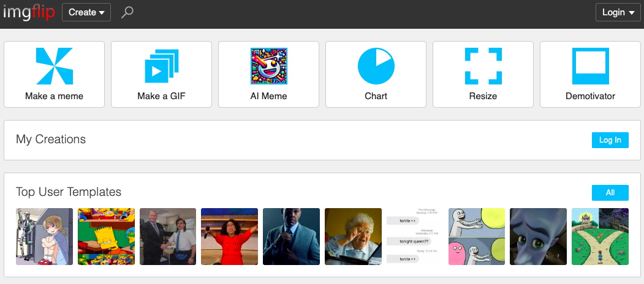Open the imgflip home logo
Viewport: 644px width, 284px height.
(29, 12)
